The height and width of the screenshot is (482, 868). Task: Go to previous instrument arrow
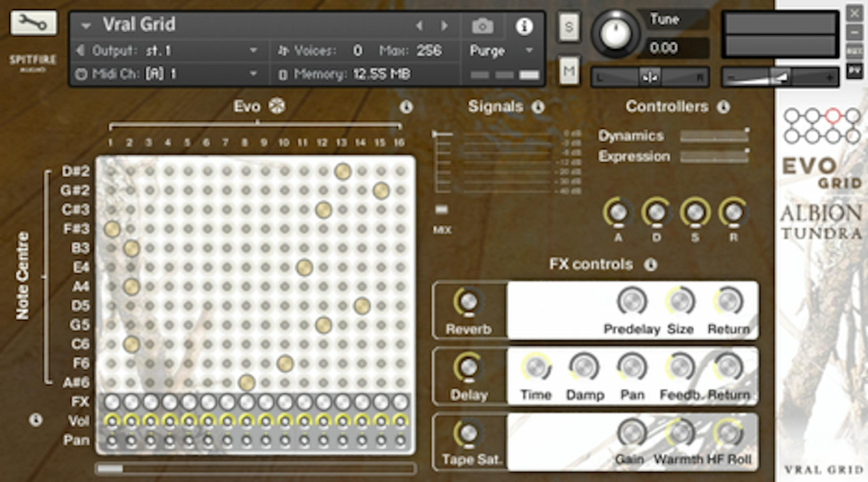(x=419, y=26)
